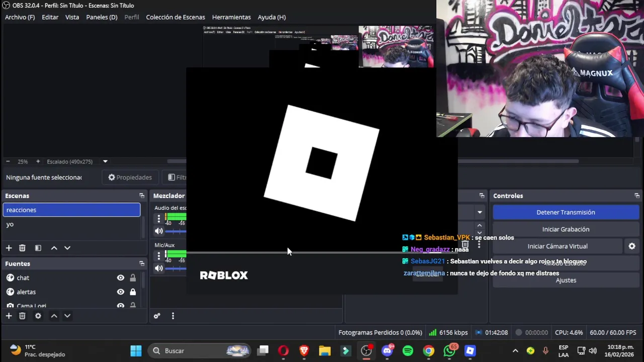Open Archivo menu
The width and height of the screenshot is (644, 362).
pos(20,17)
